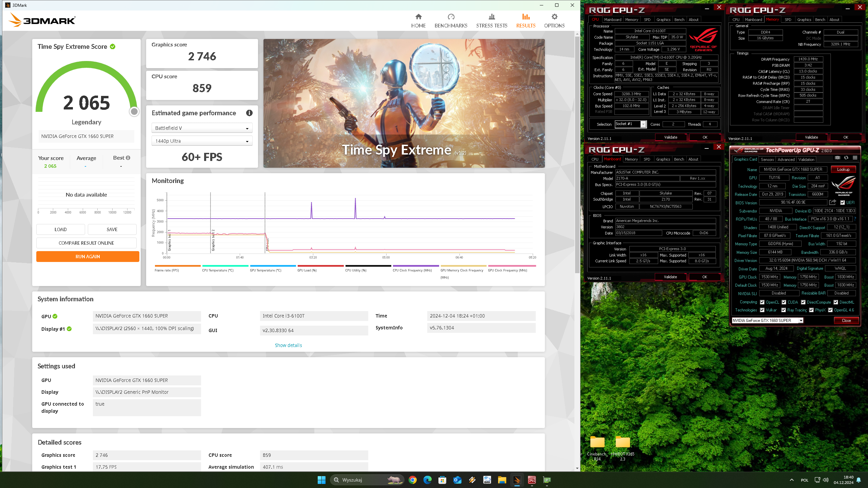This screenshot has width=868, height=488.
Task: Click the Frame rate (FPS) orange legend swatch
Action: [x=177, y=266]
